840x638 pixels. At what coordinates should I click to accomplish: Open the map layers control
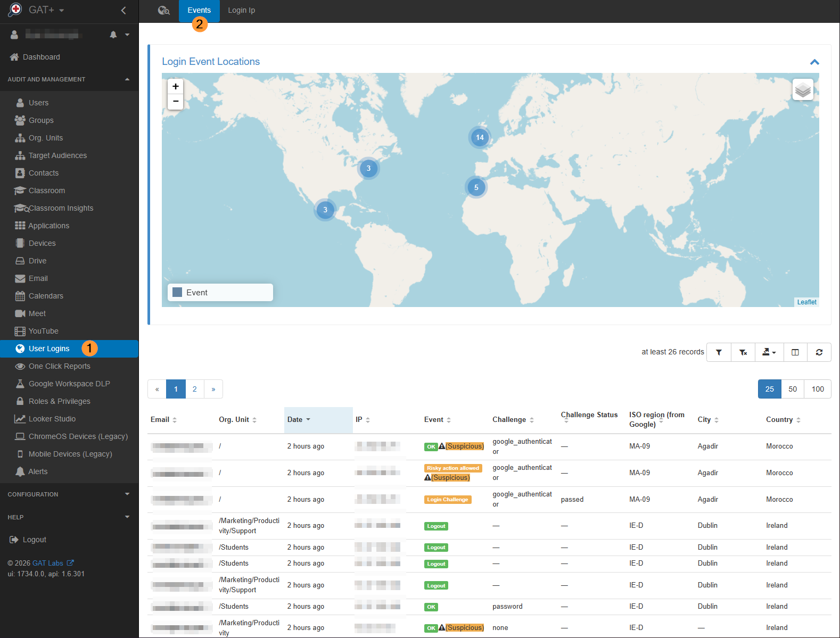click(x=803, y=89)
